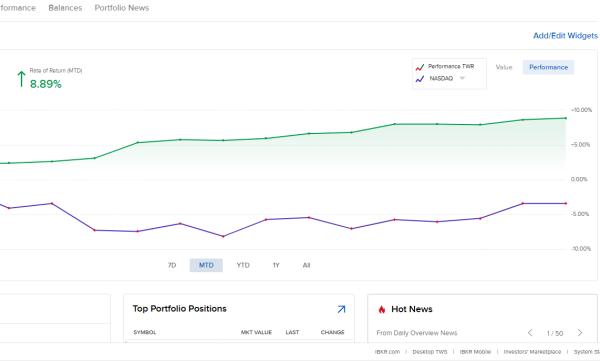Select the 1Y time range
Screen dimensions: 600x361
(x=276, y=265)
